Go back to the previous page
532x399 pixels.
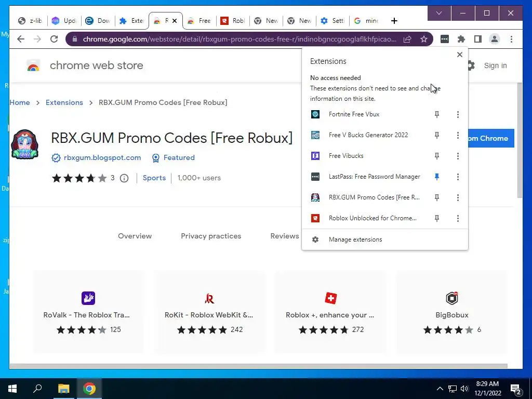point(21,39)
